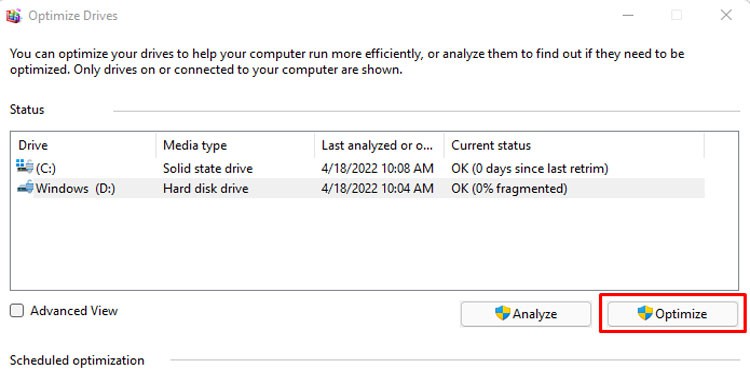The height and width of the screenshot is (375, 750).
Task: Enable the Advanced View checkbox
Action: pyautogui.click(x=17, y=311)
